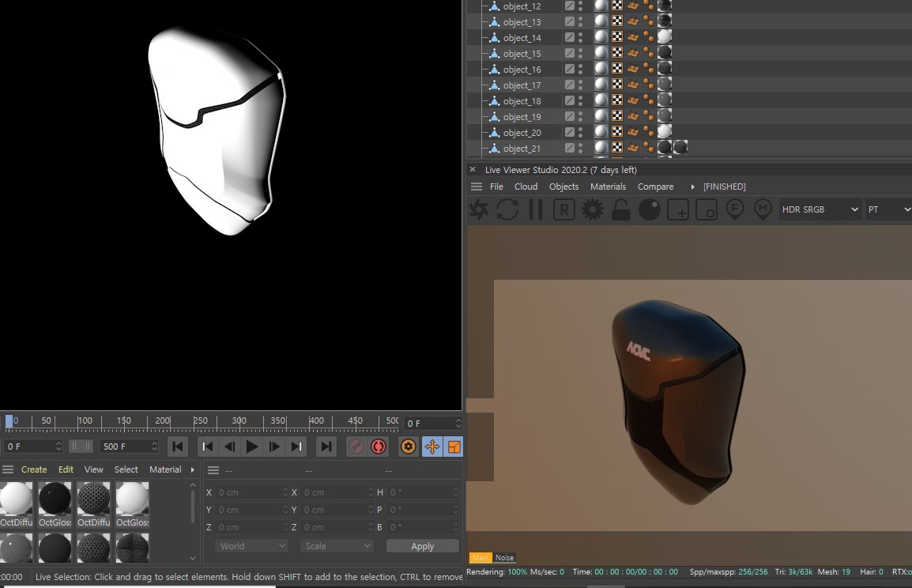Expand the Live Viewer menu overflow arrow
The image size is (912, 588).
692,187
